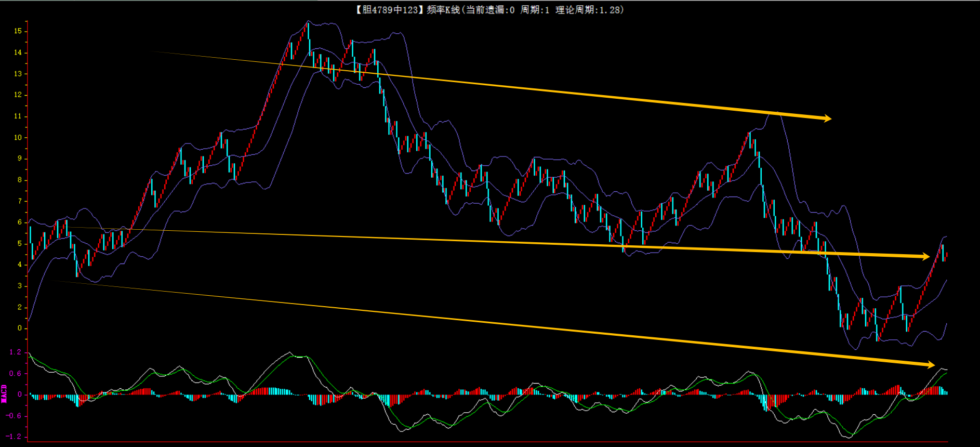Click the 10 label on the price axis
Screen dimensions: 980x447
[x=18, y=137]
